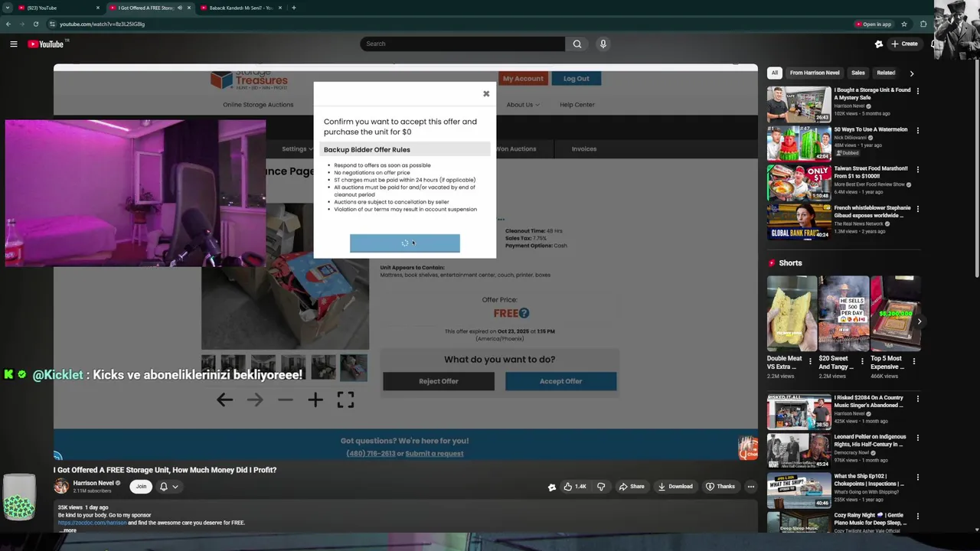This screenshot has height=551, width=980.
Task: Download the video
Action: [675, 487]
